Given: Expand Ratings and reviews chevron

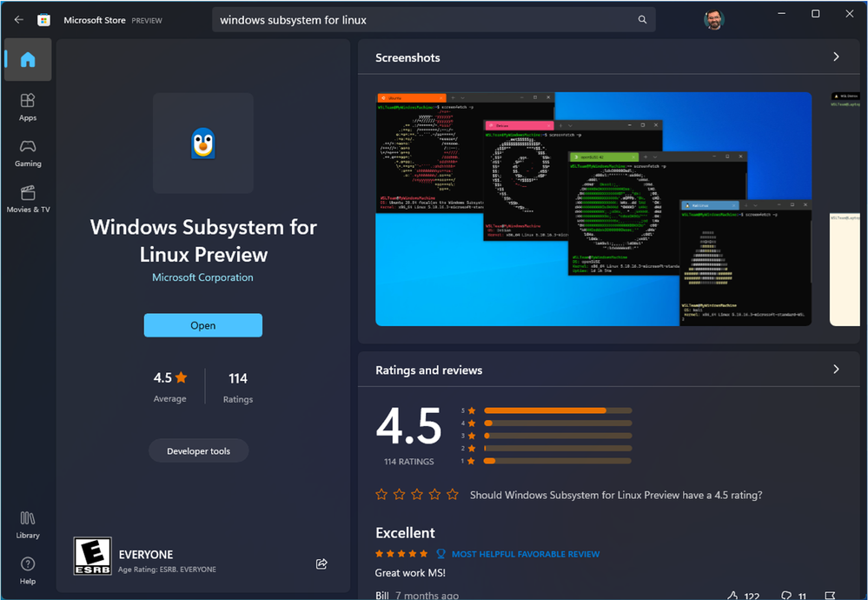Looking at the screenshot, I should tap(836, 369).
